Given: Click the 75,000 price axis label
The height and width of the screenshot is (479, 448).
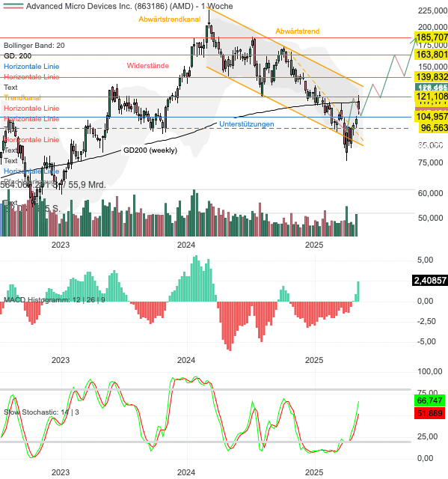Looking at the screenshot, I should pyautogui.click(x=430, y=162).
